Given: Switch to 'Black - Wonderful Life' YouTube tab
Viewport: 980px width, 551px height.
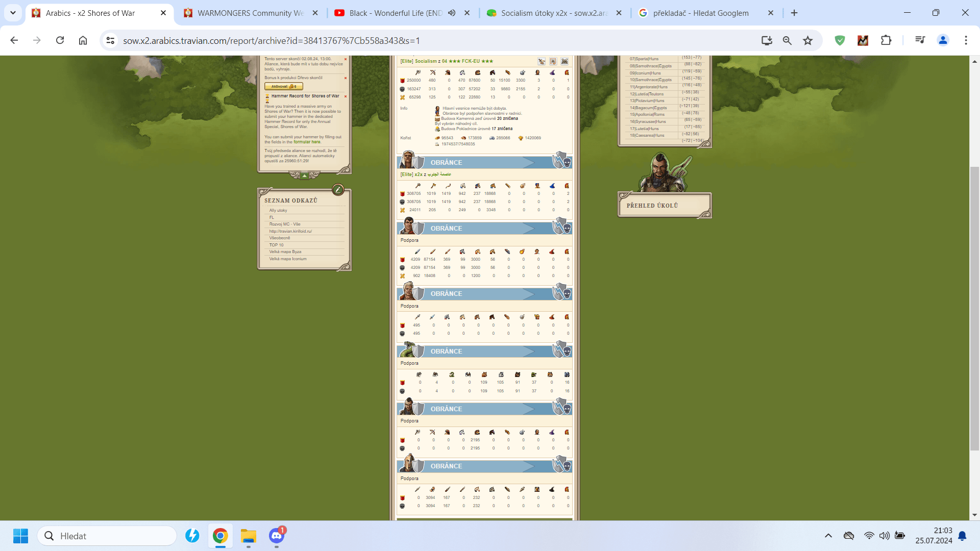Looking at the screenshot, I should 396,13.
